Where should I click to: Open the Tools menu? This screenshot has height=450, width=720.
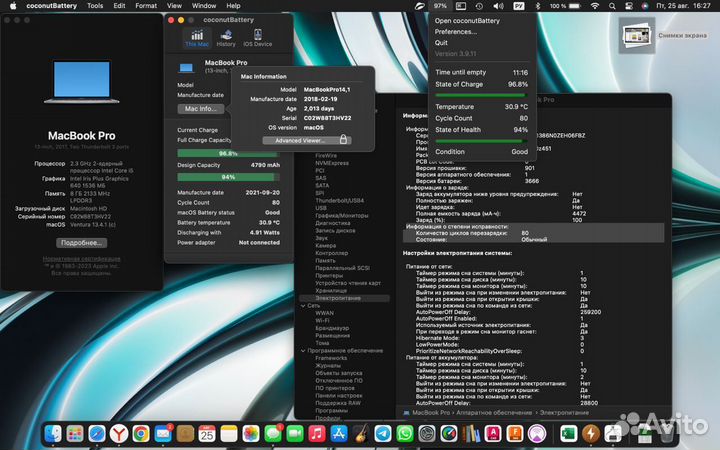click(95, 6)
